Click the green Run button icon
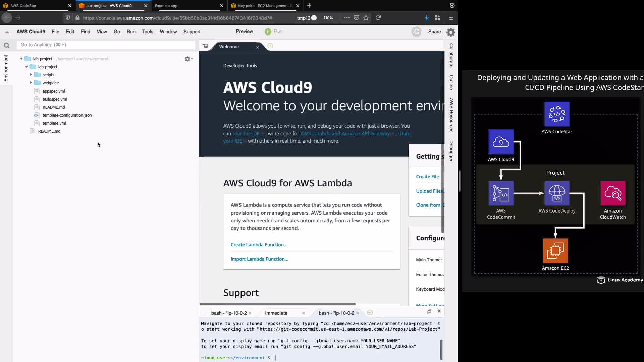The height and width of the screenshot is (362, 644). pos(268,32)
